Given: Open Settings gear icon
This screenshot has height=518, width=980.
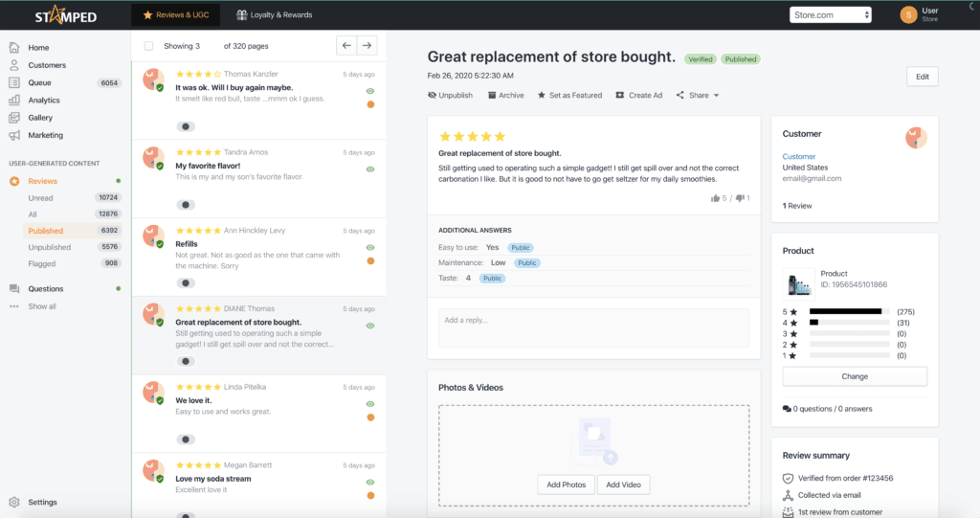Looking at the screenshot, I should coord(14,503).
